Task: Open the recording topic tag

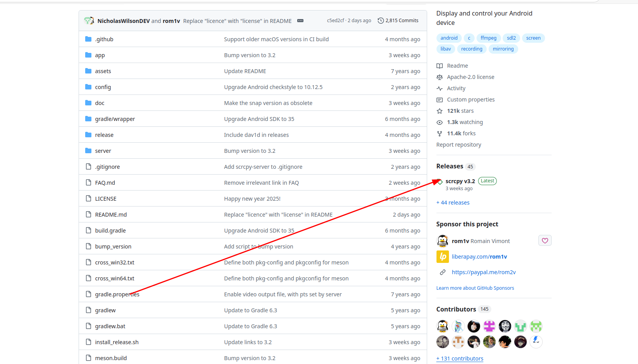Action: tap(471, 49)
